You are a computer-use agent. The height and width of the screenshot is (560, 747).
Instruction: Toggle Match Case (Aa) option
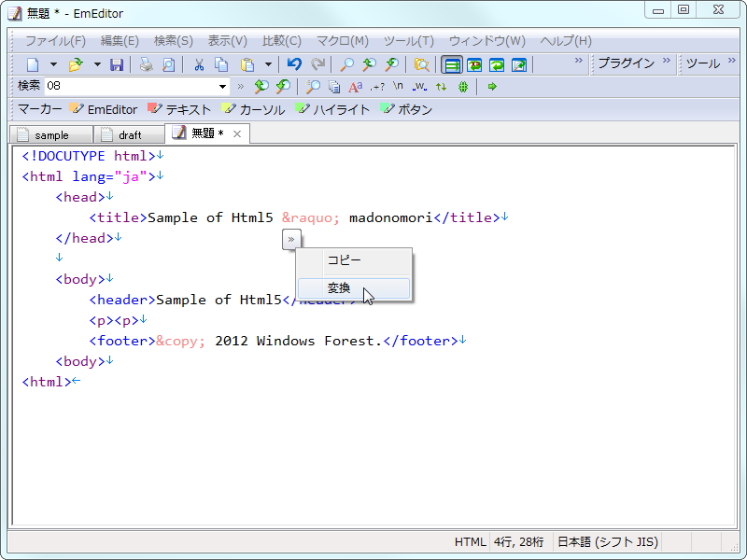coord(356,87)
